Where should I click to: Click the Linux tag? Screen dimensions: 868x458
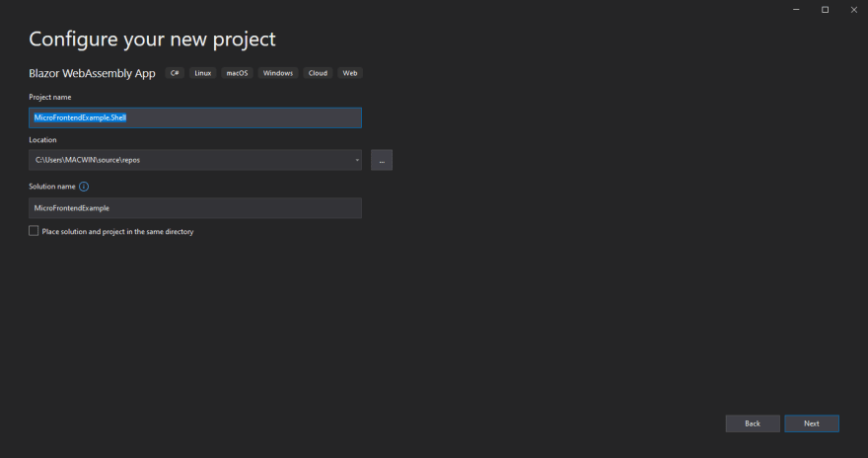tap(202, 73)
